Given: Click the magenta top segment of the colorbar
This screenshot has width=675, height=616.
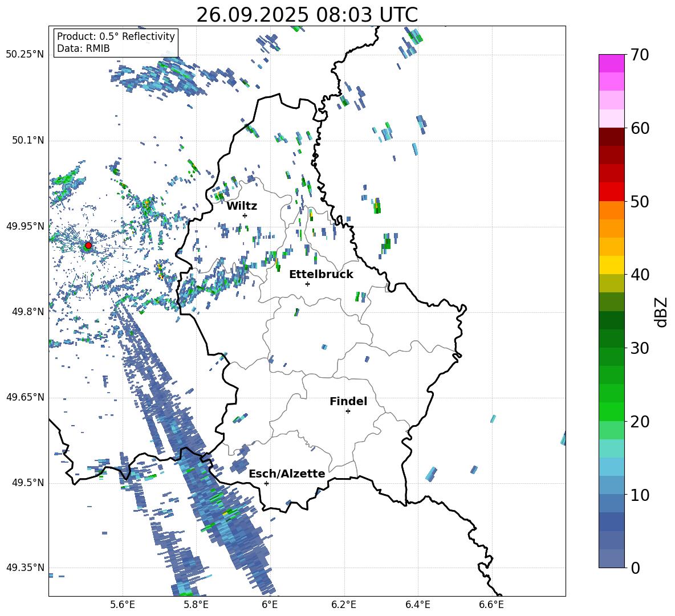Looking at the screenshot, I should [611, 63].
